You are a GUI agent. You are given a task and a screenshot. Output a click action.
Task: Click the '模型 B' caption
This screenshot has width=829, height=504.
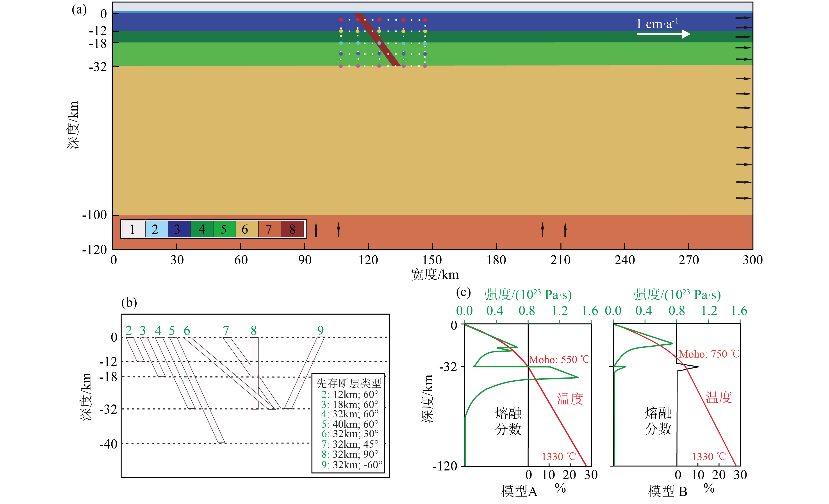667,491
